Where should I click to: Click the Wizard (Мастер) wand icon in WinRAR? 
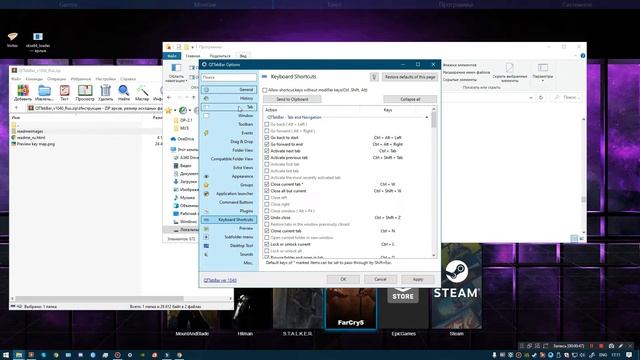142,91
